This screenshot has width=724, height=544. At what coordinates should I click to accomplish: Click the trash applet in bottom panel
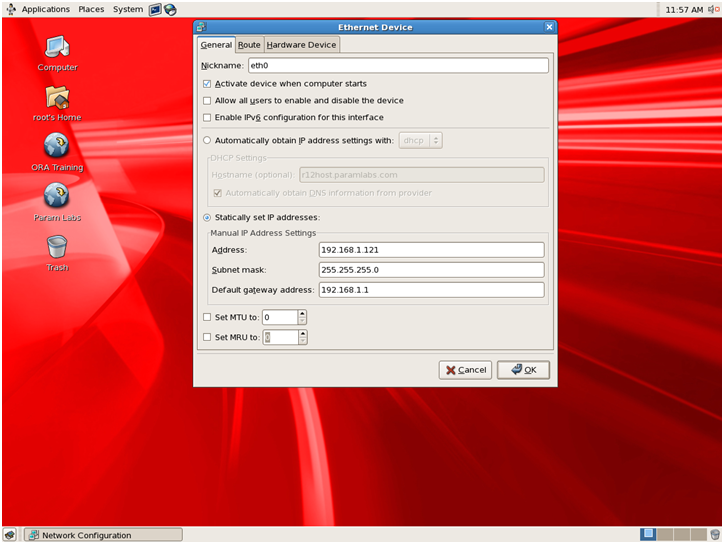pos(715,535)
